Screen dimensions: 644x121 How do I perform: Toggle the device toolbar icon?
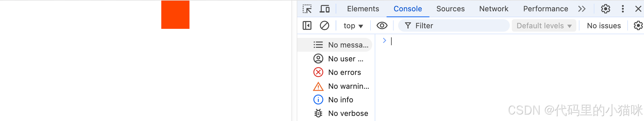(x=325, y=9)
